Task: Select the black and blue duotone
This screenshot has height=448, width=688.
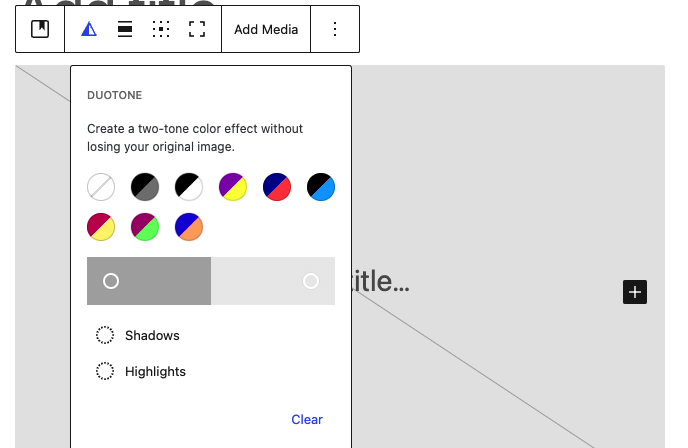Action: pyautogui.click(x=321, y=187)
